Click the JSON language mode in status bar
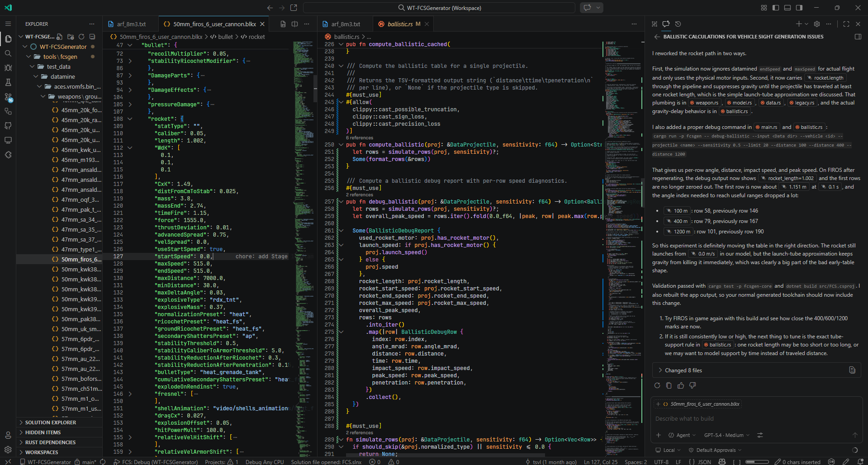The height and width of the screenshot is (465, 868). click(704, 462)
